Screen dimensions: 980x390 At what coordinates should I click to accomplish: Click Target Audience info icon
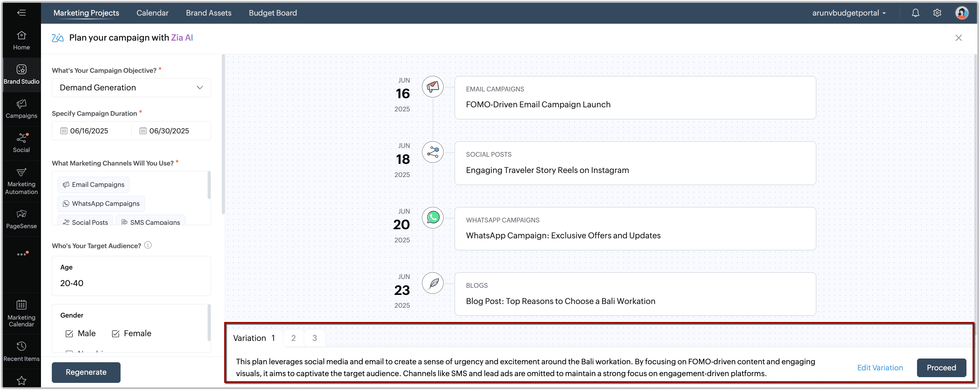click(x=148, y=245)
